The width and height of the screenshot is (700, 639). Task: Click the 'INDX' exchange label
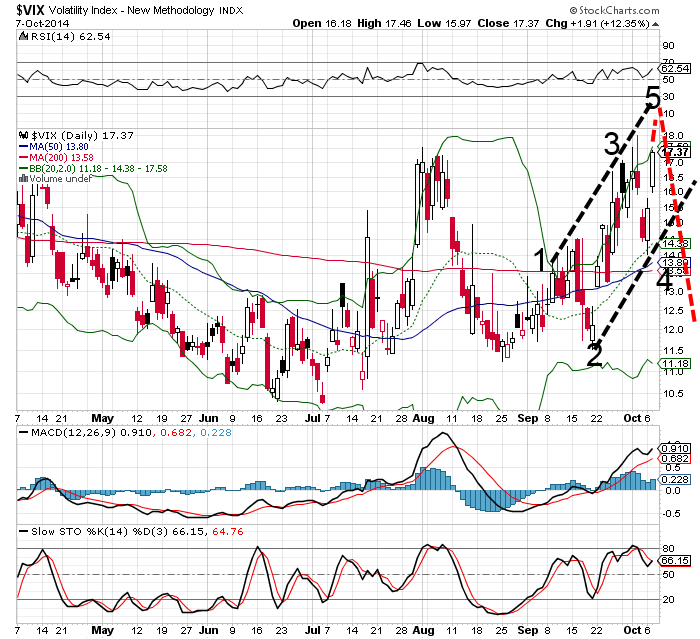(231, 11)
